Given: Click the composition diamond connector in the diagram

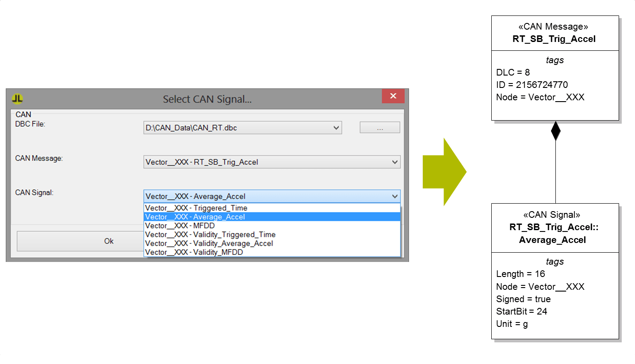Looking at the screenshot, I should tap(555, 131).
